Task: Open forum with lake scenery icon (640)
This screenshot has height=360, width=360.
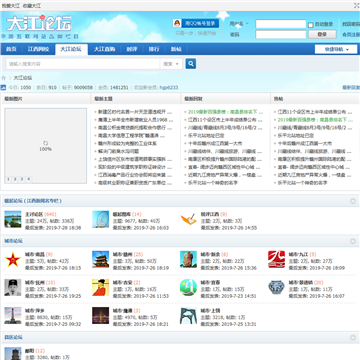Action: [13, 219]
